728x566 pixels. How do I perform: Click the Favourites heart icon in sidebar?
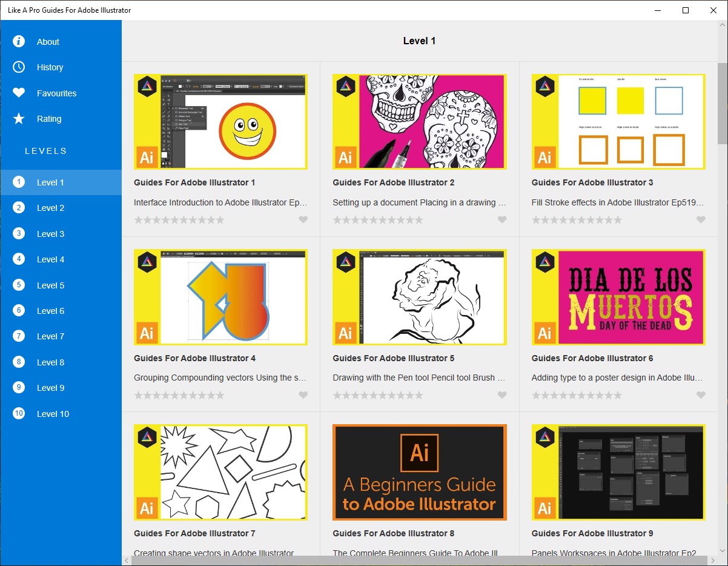(19, 93)
